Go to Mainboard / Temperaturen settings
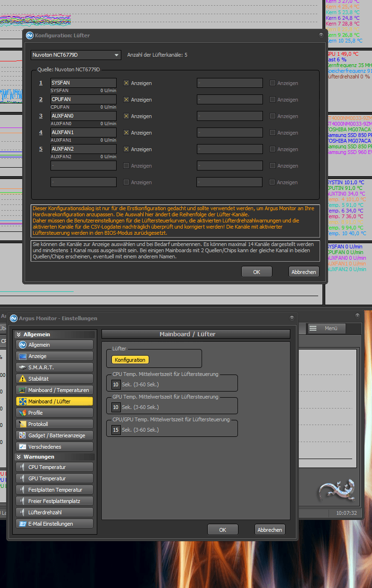This screenshot has width=372, height=588. [54, 390]
